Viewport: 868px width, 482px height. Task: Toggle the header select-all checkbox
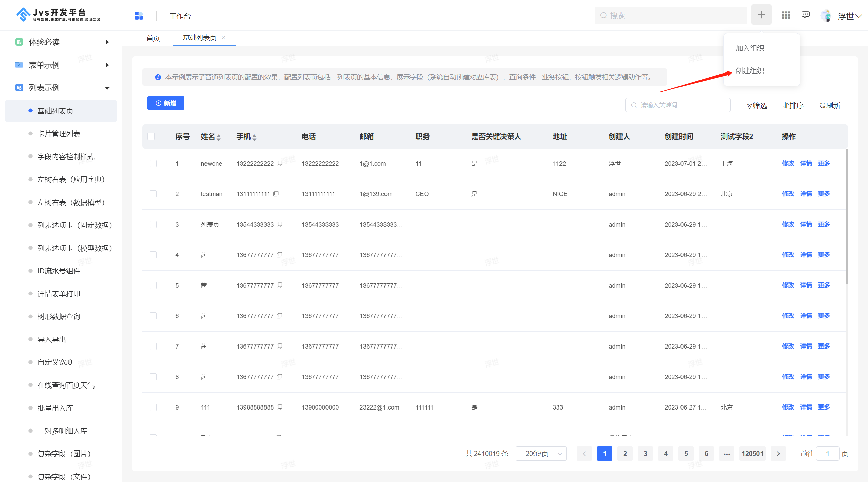pos(151,137)
